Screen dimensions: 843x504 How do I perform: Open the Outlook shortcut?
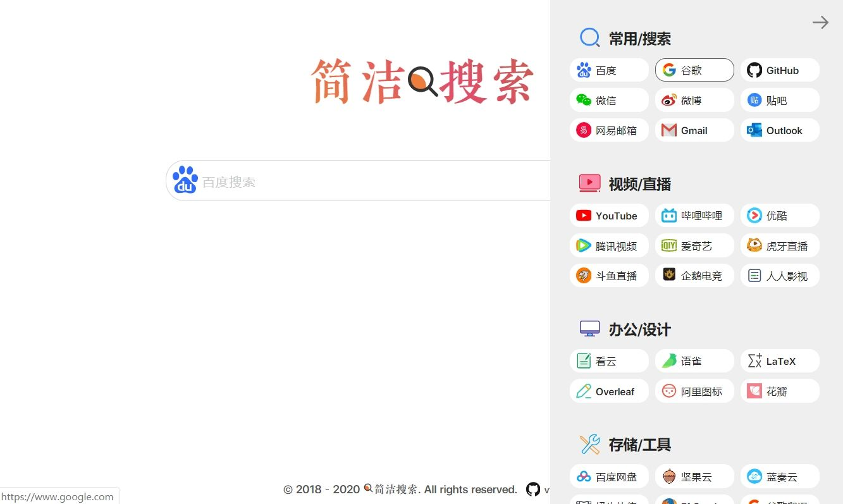[779, 130]
